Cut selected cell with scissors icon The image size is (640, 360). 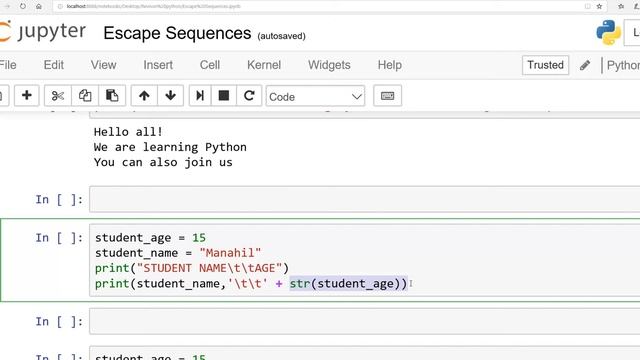[58, 96]
